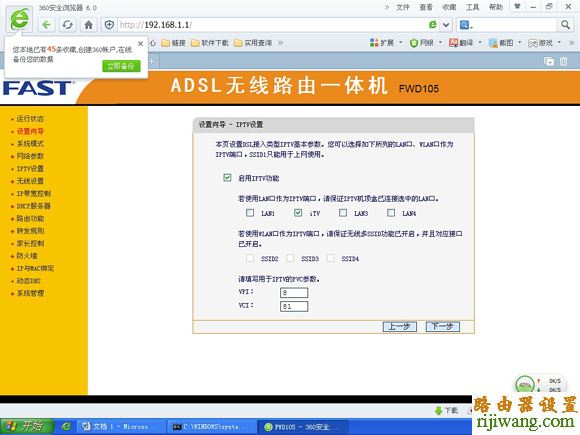Click the green 360 browser logo
The width and height of the screenshot is (580, 435).
pyautogui.click(x=19, y=19)
